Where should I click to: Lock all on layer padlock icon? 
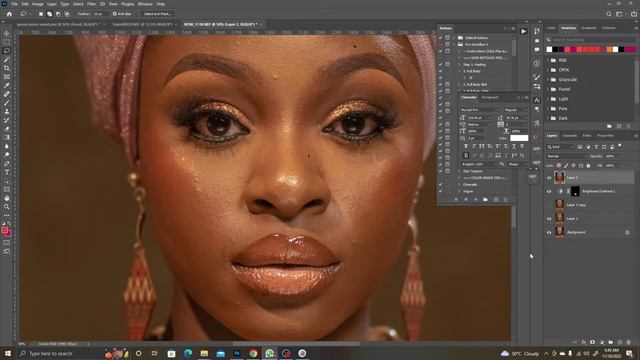point(588,166)
